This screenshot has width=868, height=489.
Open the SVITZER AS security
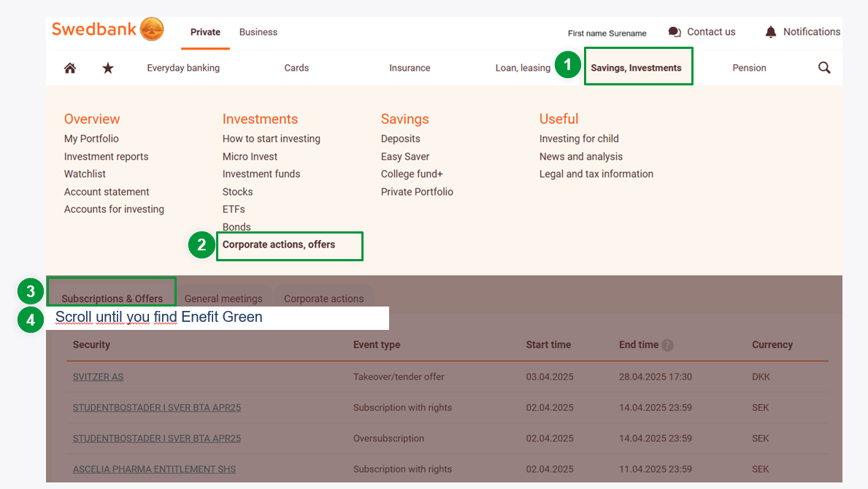(x=98, y=377)
